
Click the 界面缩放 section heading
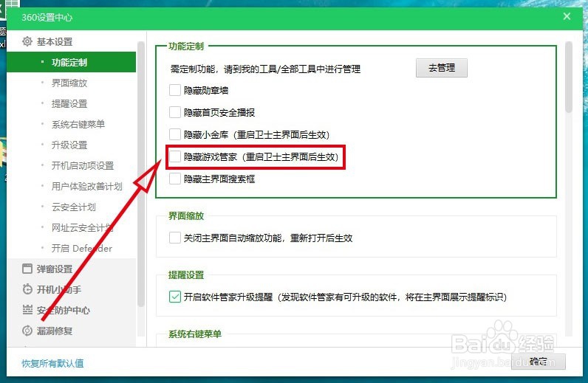point(186,216)
